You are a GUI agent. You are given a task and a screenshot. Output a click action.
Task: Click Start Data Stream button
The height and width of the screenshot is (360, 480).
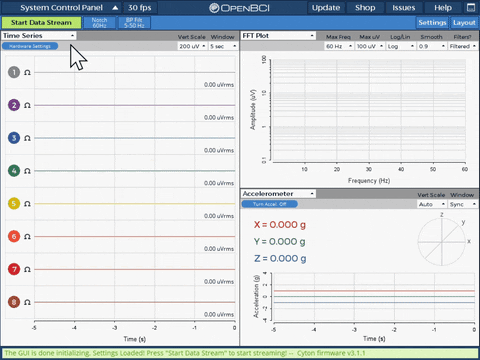[x=41, y=23]
